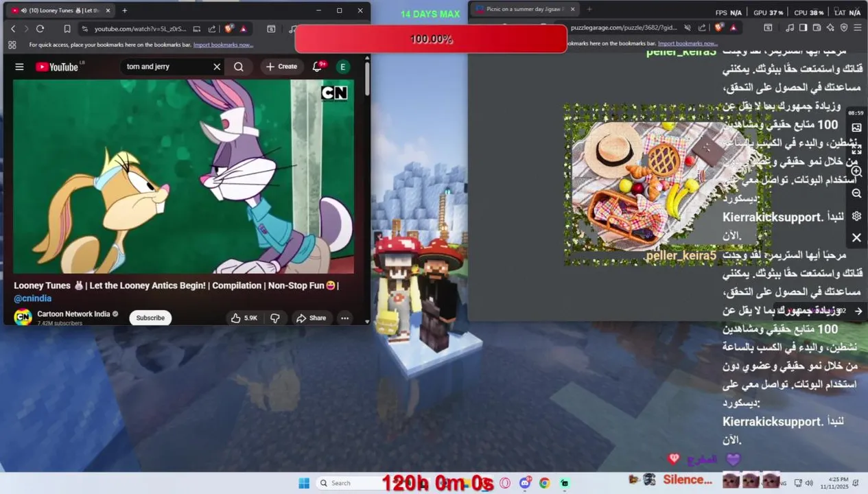
Task: Open tab search icon in YouTube window toolbar
Action: click(x=271, y=29)
